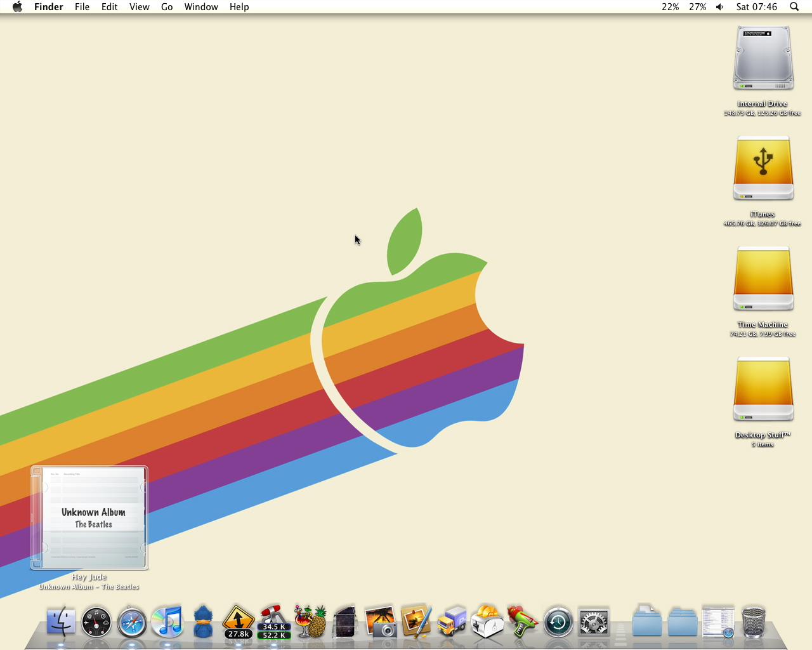The width and height of the screenshot is (812, 650).
Task: Open the volume control in menu bar
Action: 720,7
